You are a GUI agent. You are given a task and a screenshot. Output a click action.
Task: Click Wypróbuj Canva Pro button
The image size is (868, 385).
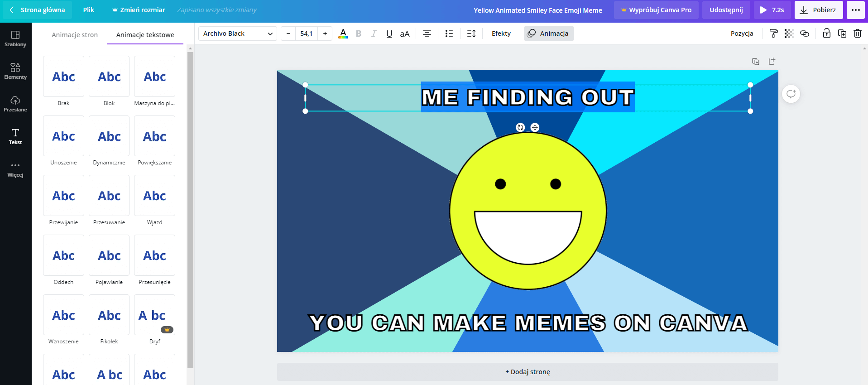click(656, 10)
